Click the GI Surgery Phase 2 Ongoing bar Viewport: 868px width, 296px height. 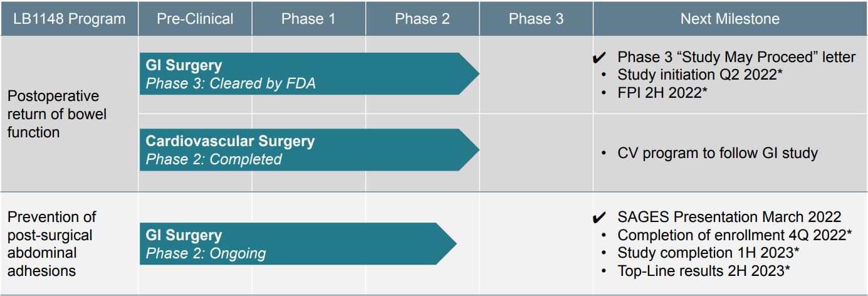point(288,244)
